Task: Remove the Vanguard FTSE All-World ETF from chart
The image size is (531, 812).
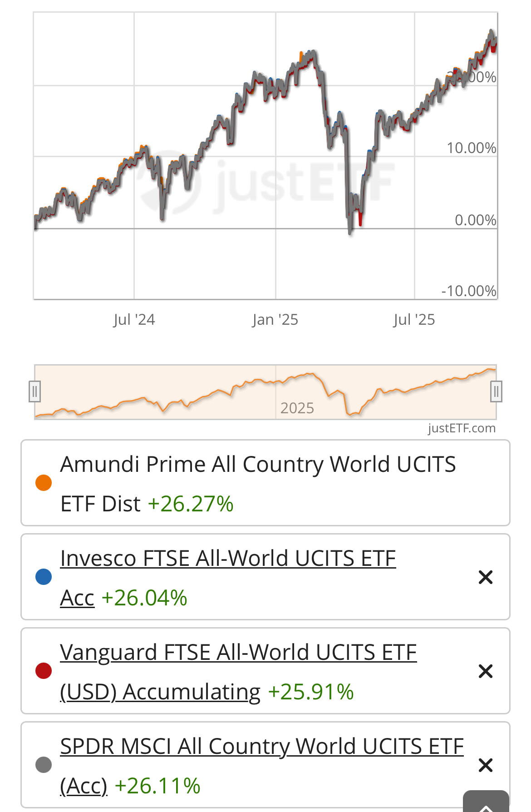Action: coord(485,671)
